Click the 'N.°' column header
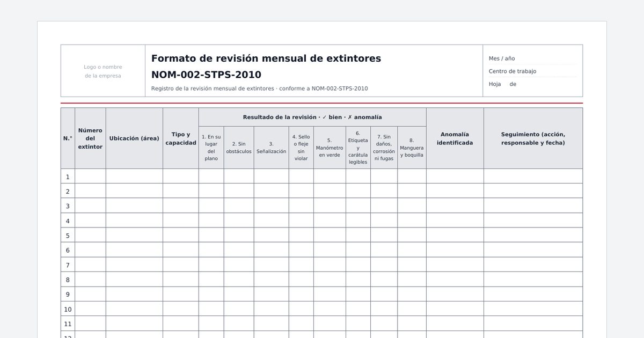The image size is (644, 338). (68, 138)
